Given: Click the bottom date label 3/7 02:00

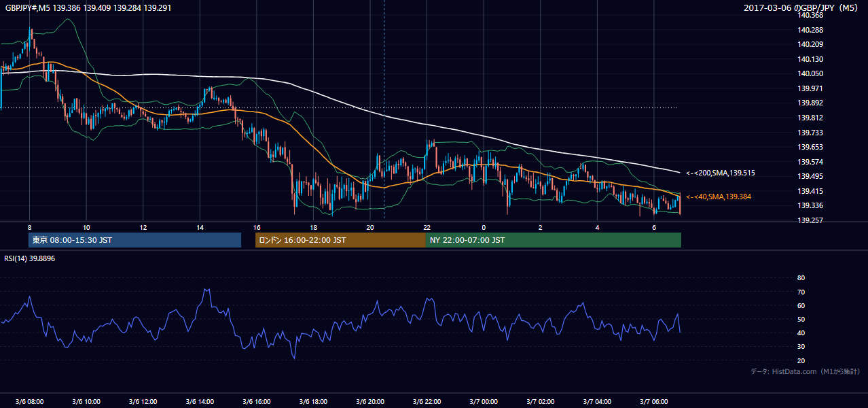Looking at the screenshot, I should [x=540, y=401].
